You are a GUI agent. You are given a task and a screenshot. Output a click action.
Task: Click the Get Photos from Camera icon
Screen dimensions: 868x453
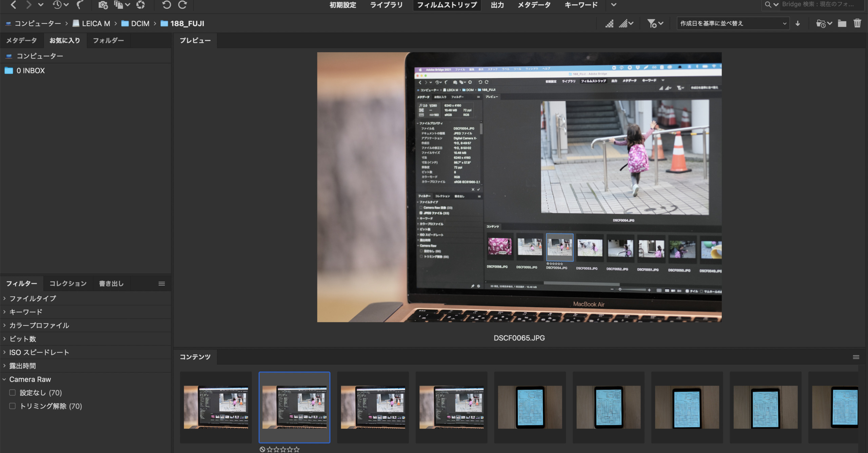102,5
